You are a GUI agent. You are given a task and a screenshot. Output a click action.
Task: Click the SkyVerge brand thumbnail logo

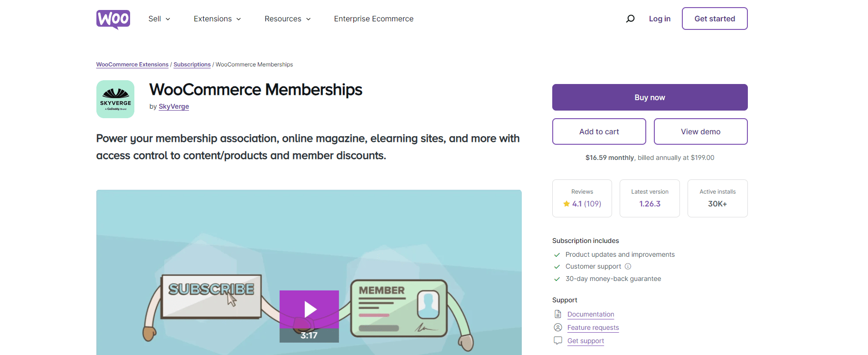pyautogui.click(x=115, y=99)
